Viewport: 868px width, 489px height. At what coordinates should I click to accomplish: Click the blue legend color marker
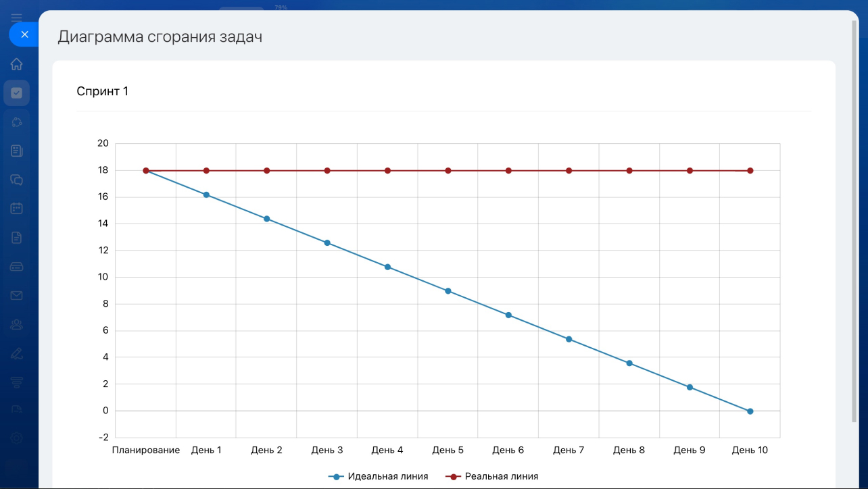pos(336,476)
